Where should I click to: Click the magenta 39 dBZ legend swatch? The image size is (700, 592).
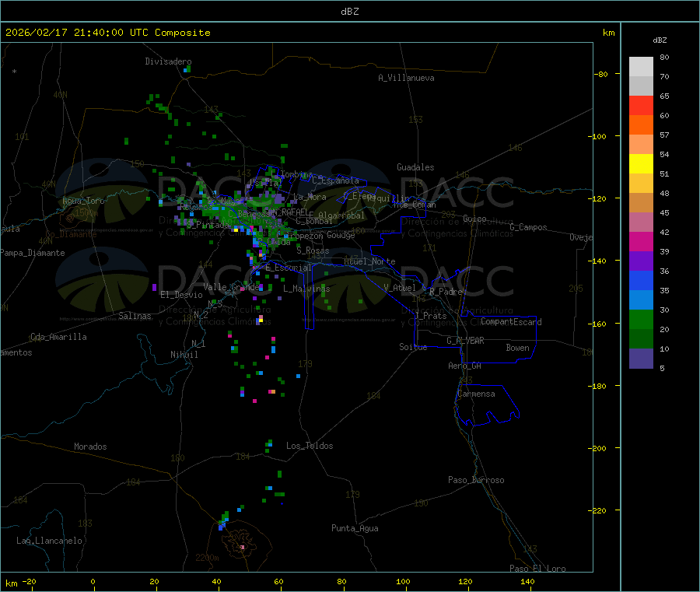[x=641, y=241]
